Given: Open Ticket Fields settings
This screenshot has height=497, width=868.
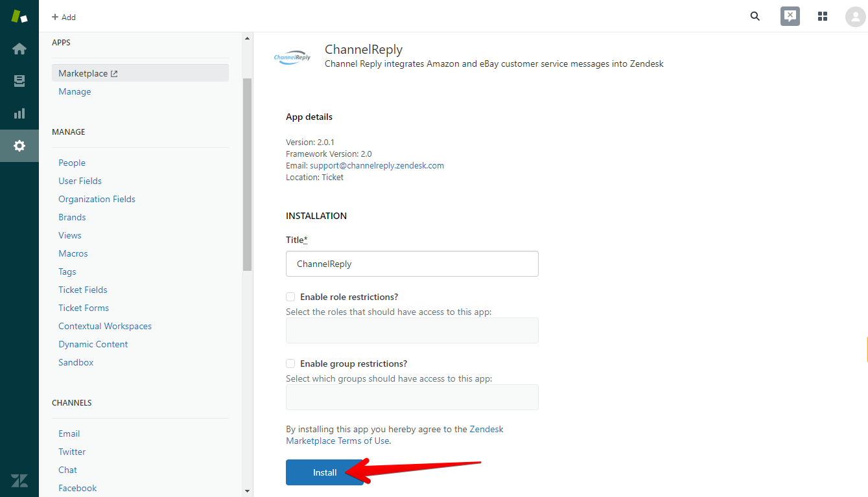Looking at the screenshot, I should (x=83, y=290).
